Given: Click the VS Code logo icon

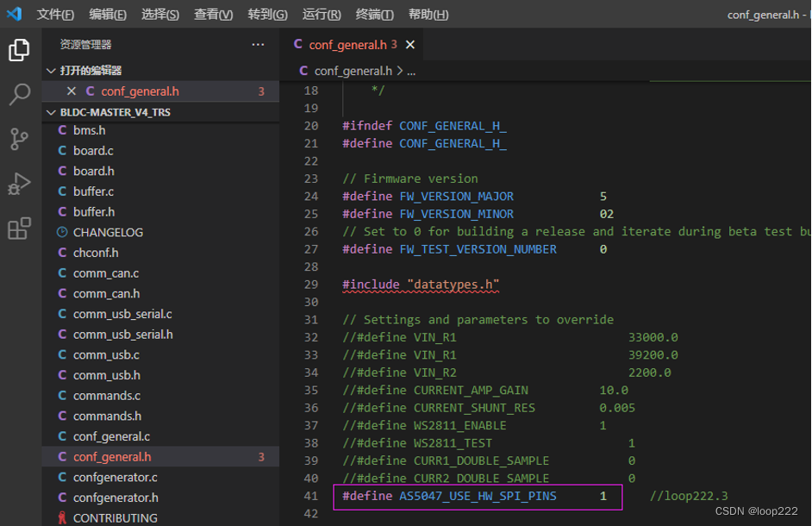Looking at the screenshot, I should 14,14.
